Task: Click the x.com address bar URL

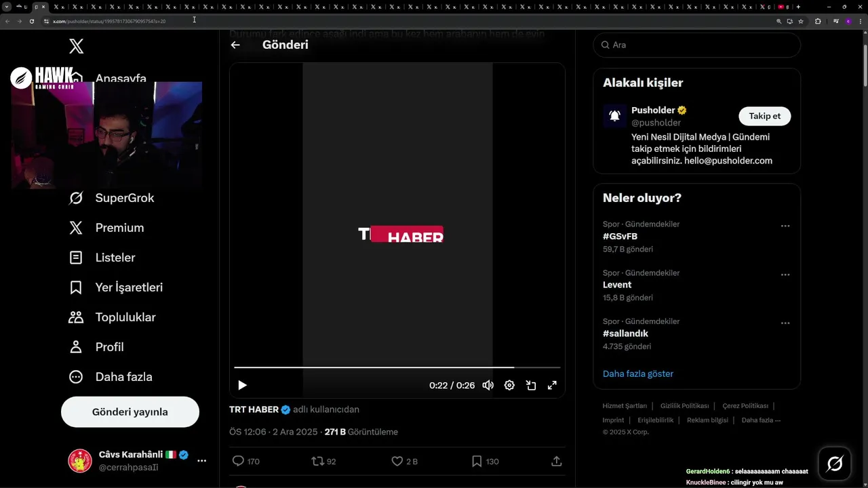Action: pos(109,21)
